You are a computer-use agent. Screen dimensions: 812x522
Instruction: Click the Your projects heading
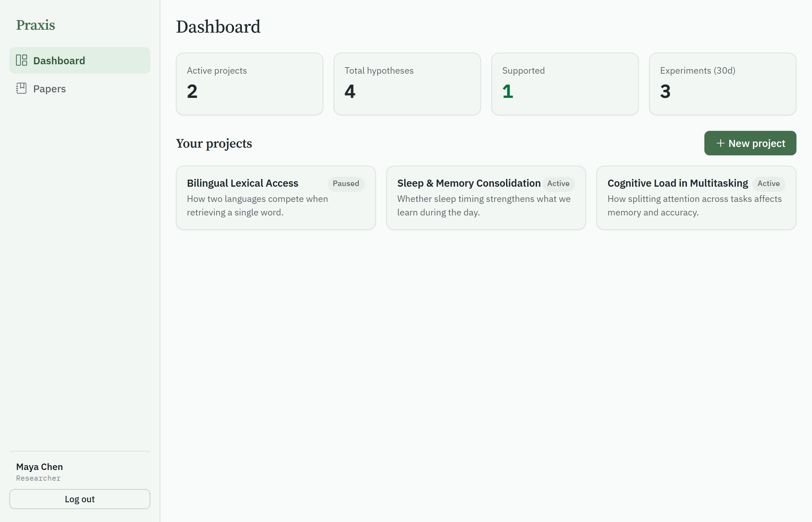pyautogui.click(x=214, y=144)
